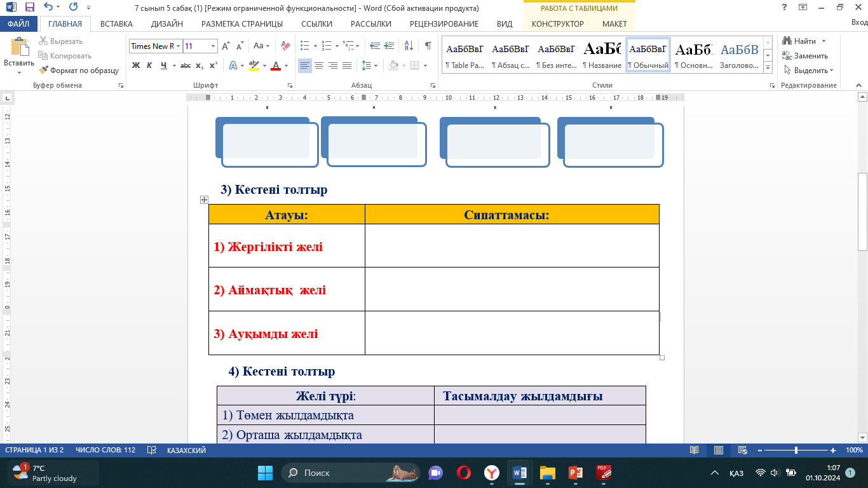Click the Paste clipboard icon
Image resolution: width=868 pixels, height=488 pixels.
19,48
